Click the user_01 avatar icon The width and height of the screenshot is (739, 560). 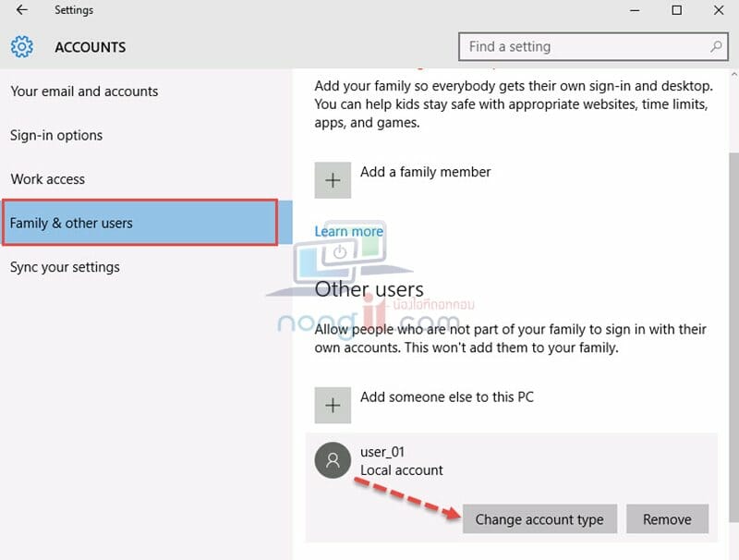point(333,459)
